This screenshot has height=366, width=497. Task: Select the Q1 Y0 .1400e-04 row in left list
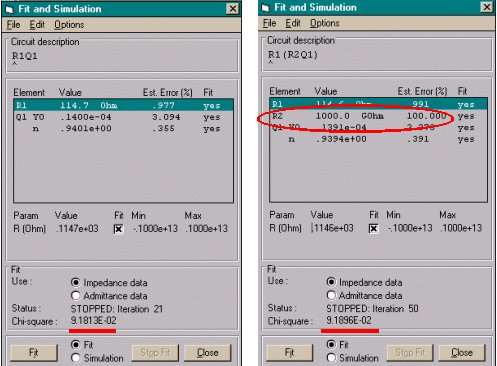point(123,117)
